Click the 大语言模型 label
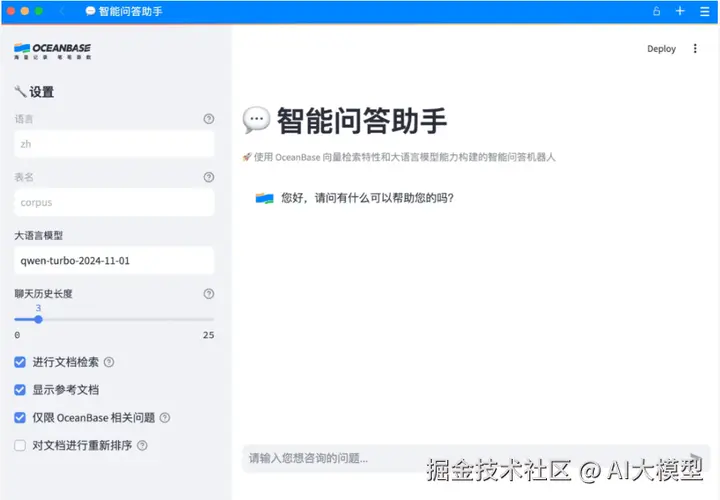 pyautogui.click(x=39, y=236)
